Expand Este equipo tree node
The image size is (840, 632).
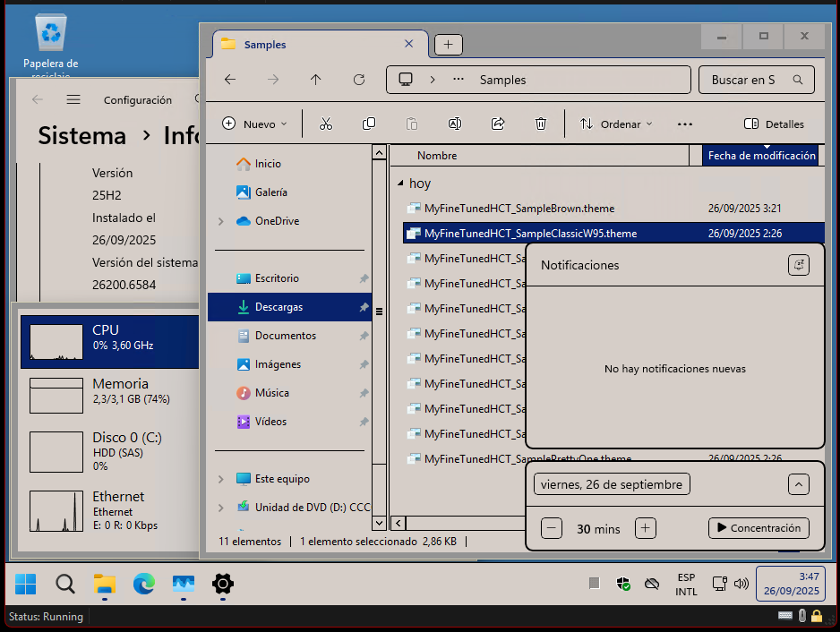[x=220, y=479]
